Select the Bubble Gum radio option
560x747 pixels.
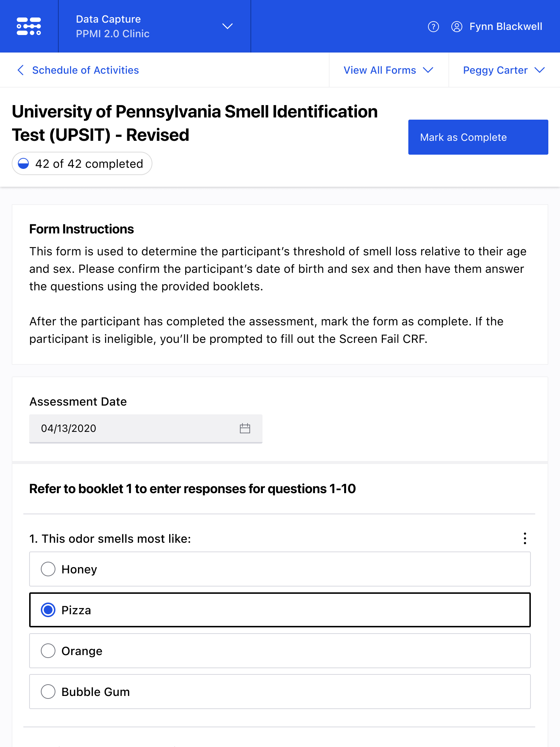click(x=280, y=692)
